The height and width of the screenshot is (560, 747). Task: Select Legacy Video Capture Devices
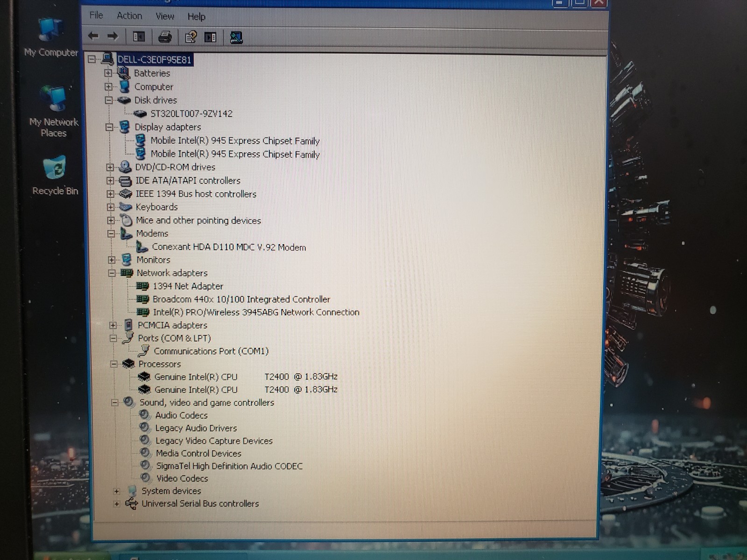coord(214,441)
